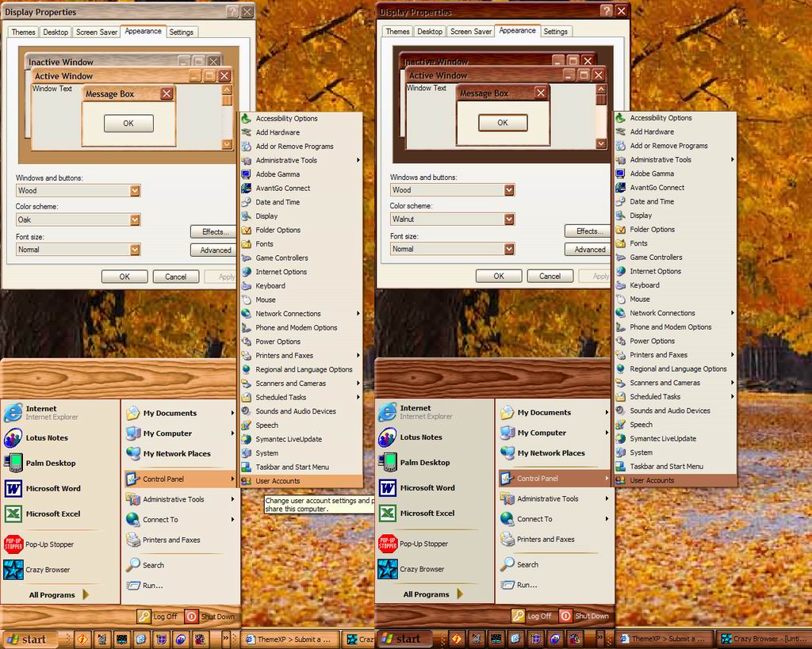Launch Lotus Notes in the Walnut-themed start menu
This screenshot has height=649, width=812.
(x=420, y=437)
